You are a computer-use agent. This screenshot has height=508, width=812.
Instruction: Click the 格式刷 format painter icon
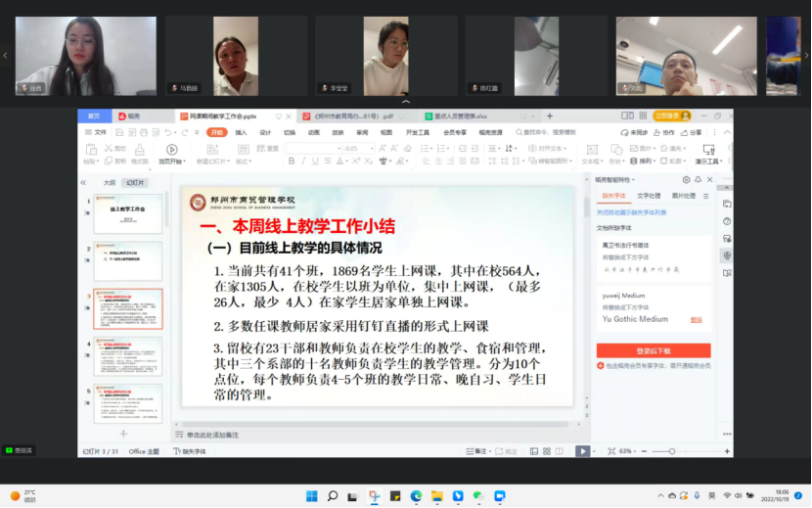(140, 150)
